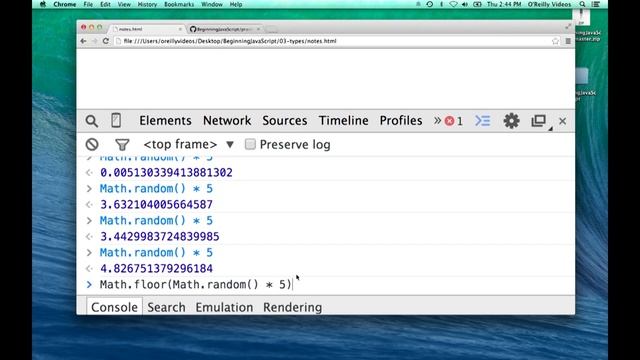The width and height of the screenshot is (640, 360).
Task: Open the Bookmarks menu
Action: point(179,4)
